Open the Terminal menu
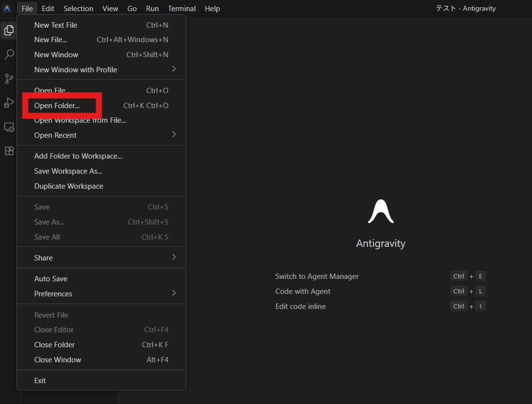 pos(181,8)
